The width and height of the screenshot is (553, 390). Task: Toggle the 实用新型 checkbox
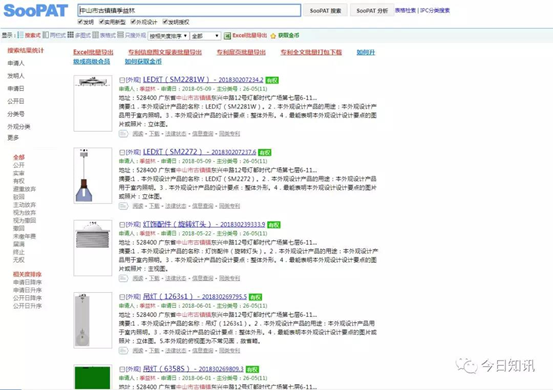coord(102,22)
